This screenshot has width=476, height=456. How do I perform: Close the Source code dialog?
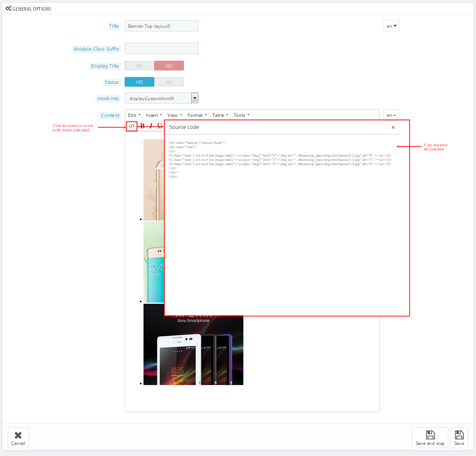click(393, 127)
